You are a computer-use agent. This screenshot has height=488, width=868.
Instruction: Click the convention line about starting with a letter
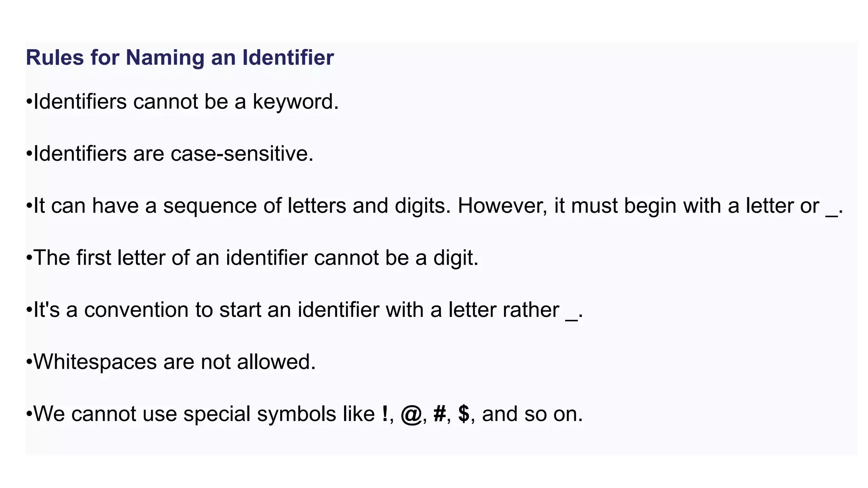click(304, 310)
